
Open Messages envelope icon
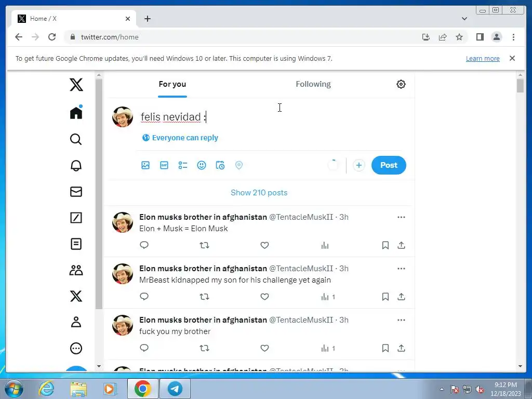(76, 192)
